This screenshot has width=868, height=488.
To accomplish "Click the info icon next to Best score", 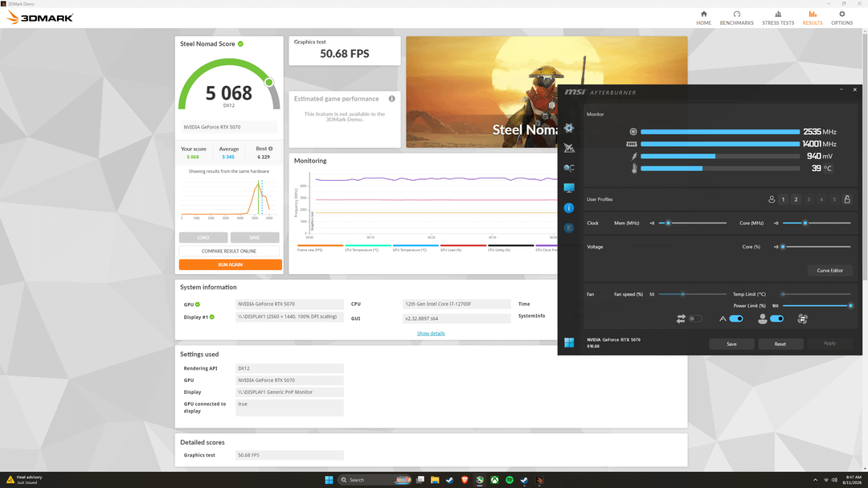I will tap(270, 149).
